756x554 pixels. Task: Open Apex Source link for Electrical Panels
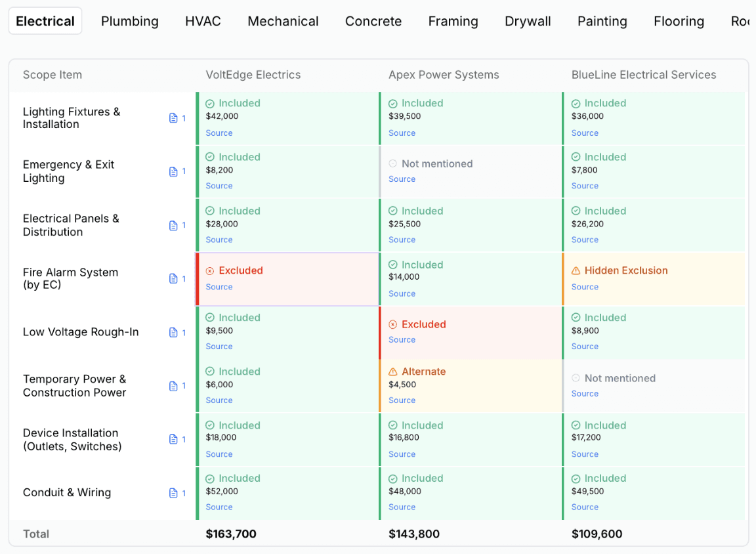(402, 240)
